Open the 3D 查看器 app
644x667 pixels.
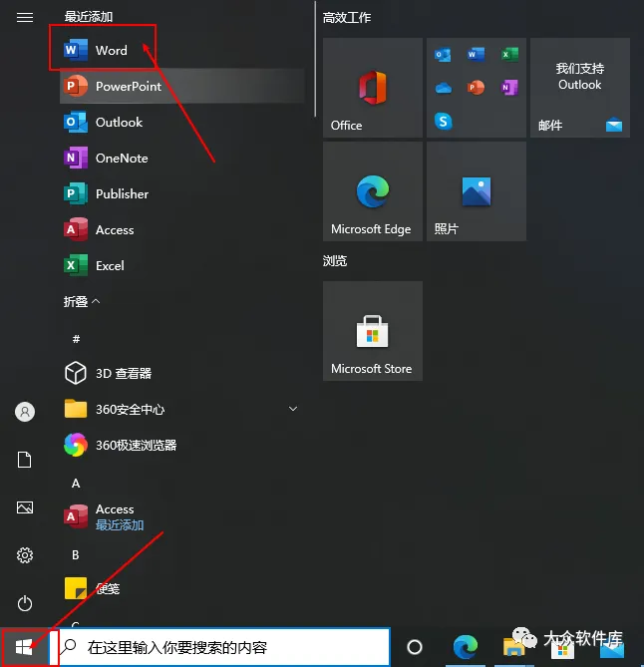pos(182,373)
